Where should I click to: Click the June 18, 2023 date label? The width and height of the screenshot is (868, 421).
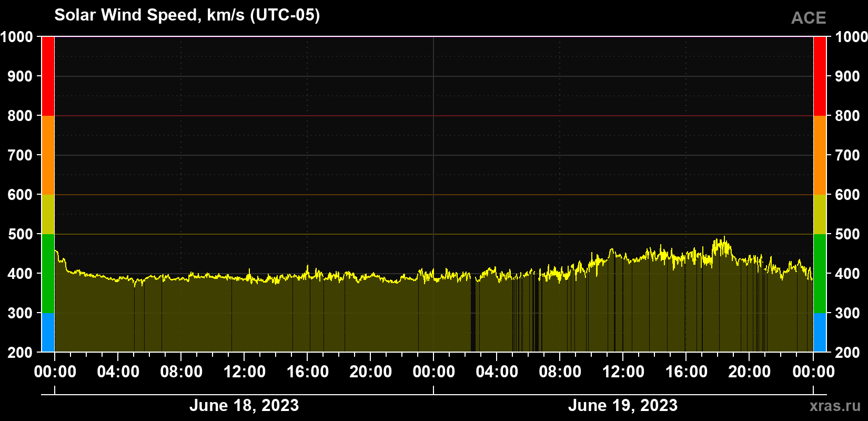[x=244, y=405]
